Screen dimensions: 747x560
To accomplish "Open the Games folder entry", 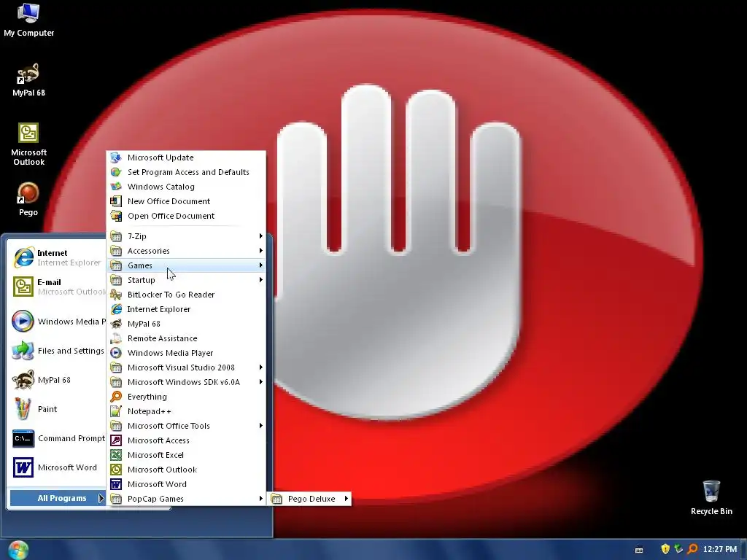I will [x=186, y=265].
